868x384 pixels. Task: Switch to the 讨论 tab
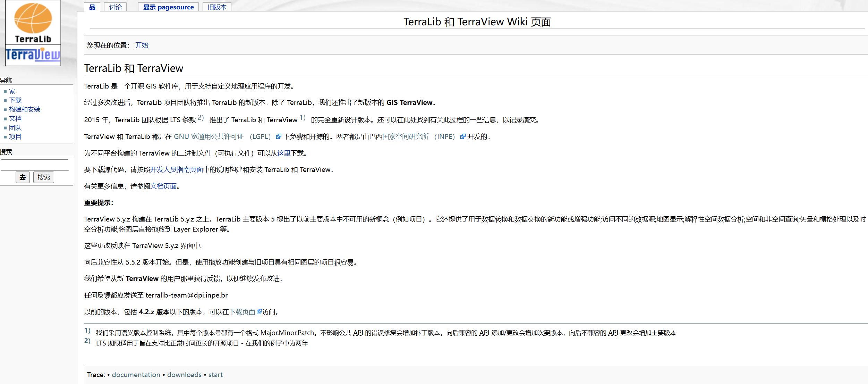[115, 7]
